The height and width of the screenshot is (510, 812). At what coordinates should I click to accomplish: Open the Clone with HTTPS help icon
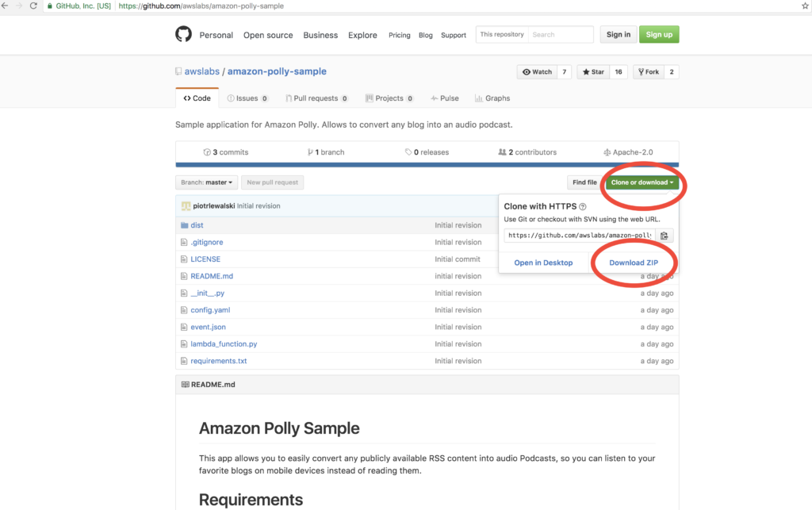click(583, 206)
